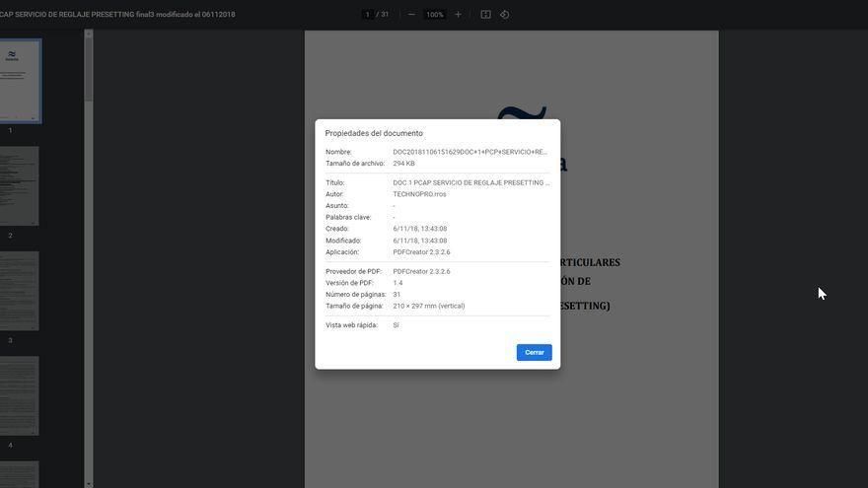Screen dimensions: 868x488
Task: Click the sidebar scrollbar down arrow
Action: point(89,484)
